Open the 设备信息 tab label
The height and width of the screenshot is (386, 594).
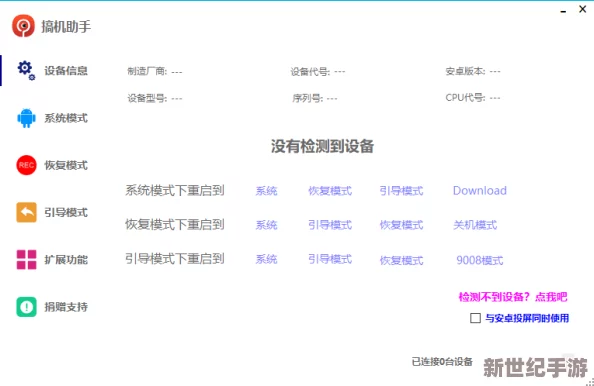(x=66, y=70)
